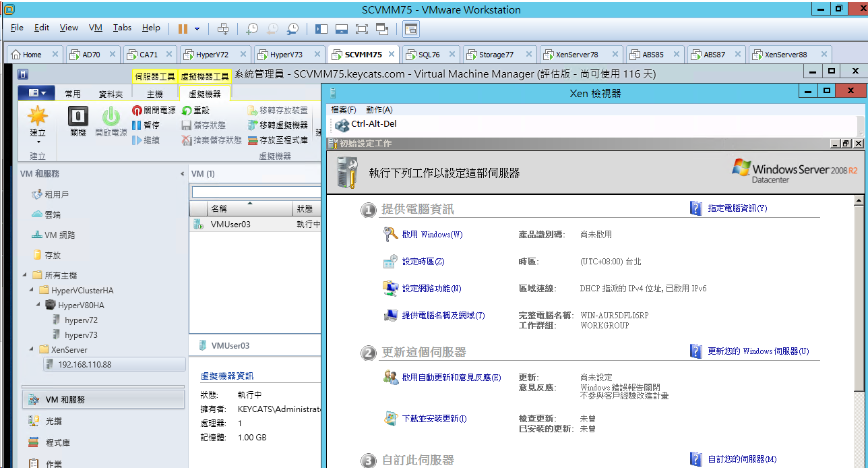Click the console view icon in VMware toolbar
This screenshot has width=868, height=468.
pyautogui.click(x=411, y=28)
